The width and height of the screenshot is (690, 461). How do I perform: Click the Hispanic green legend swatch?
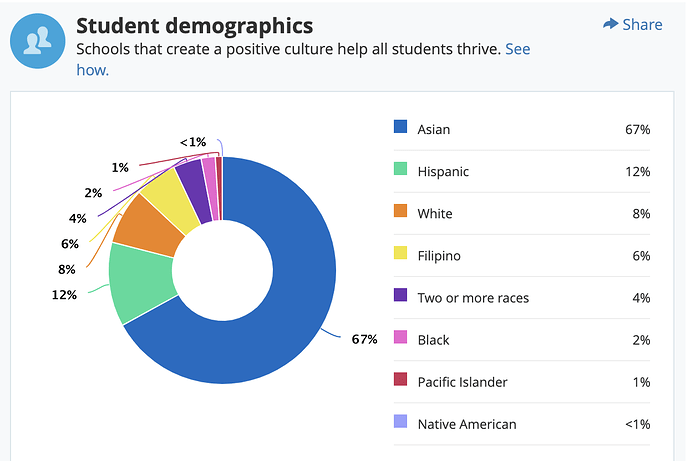(401, 170)
